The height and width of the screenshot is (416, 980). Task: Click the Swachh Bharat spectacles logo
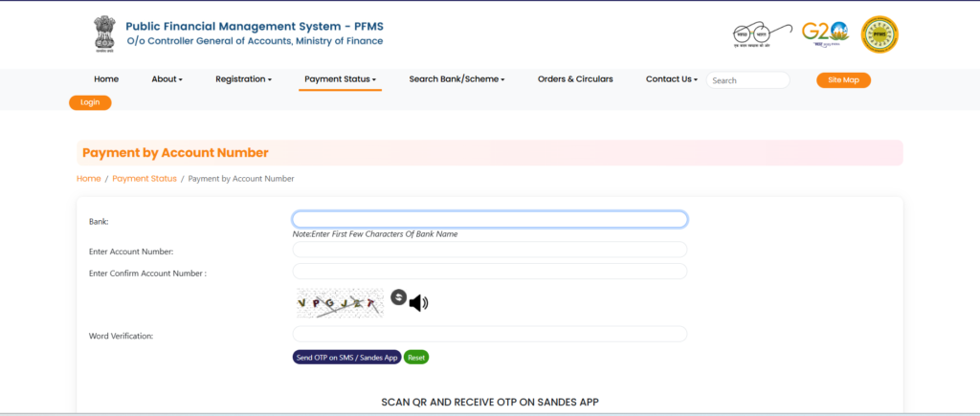click(763, 34)
